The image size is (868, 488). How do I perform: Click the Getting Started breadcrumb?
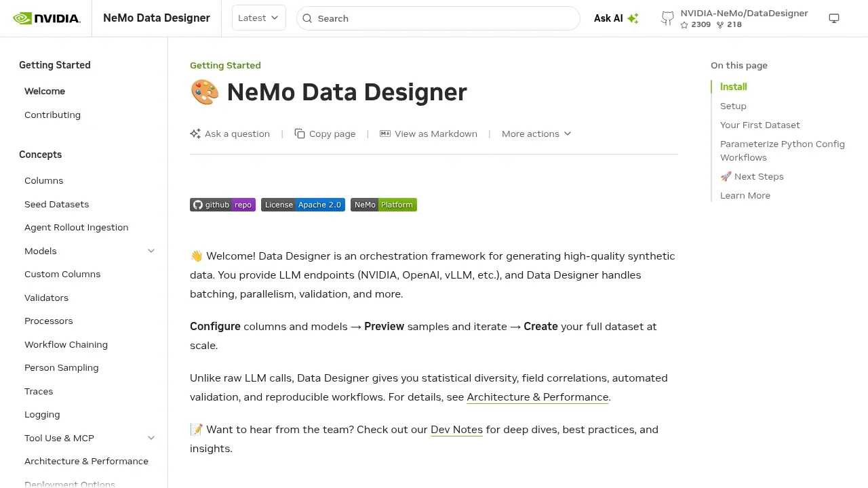(x=225, y=65)
